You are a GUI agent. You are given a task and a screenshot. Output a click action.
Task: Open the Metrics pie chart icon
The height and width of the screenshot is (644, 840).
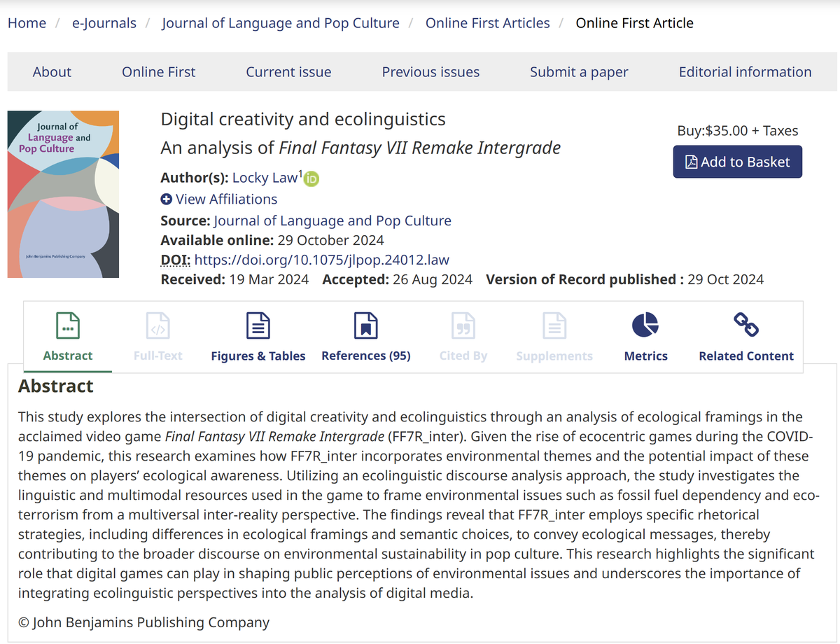[645, 325]
